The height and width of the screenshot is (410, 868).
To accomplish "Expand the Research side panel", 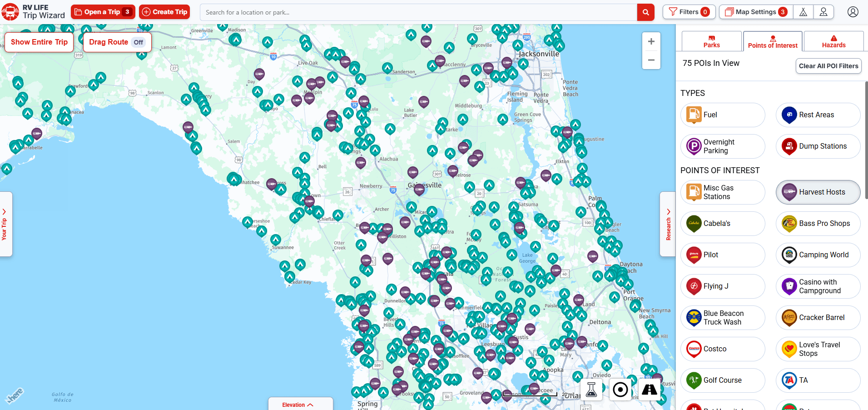I will pos(668,224).
